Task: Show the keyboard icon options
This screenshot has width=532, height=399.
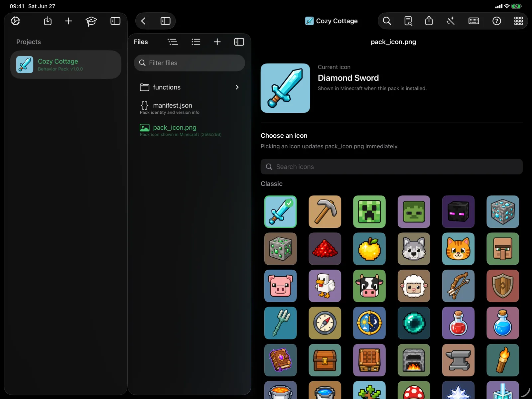Action: click(474, 21)
